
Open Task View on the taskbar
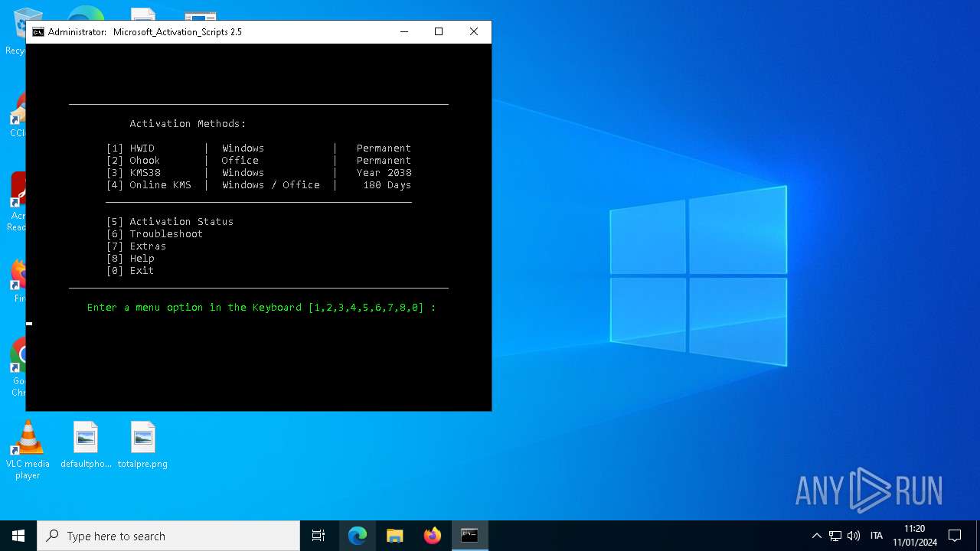(318, 536)
